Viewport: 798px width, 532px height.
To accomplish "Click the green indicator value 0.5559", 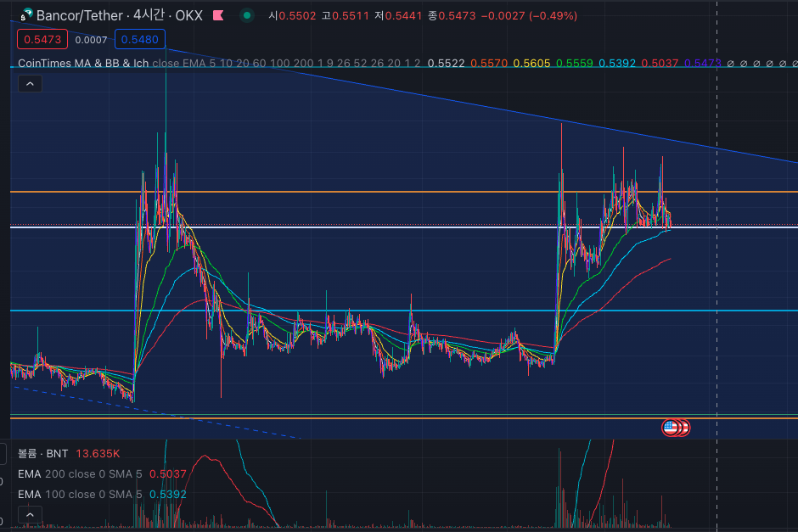I will pyautogui.click(x=575, y=63).
